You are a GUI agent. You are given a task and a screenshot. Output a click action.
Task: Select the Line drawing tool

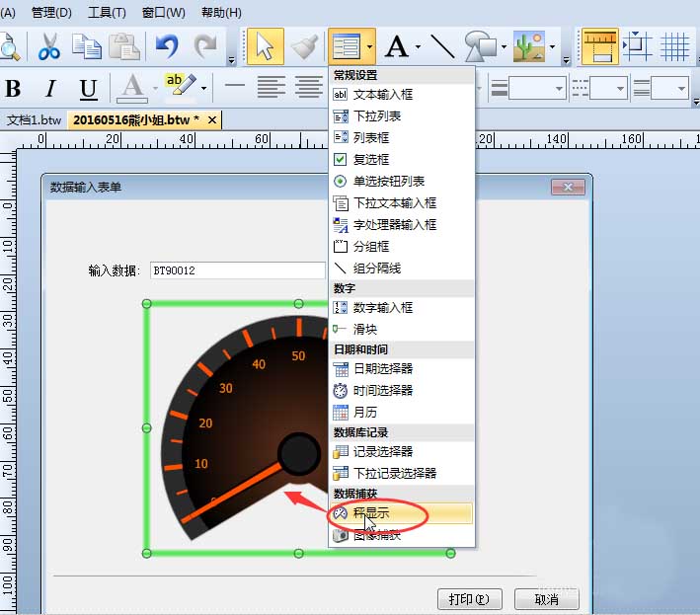442,46
